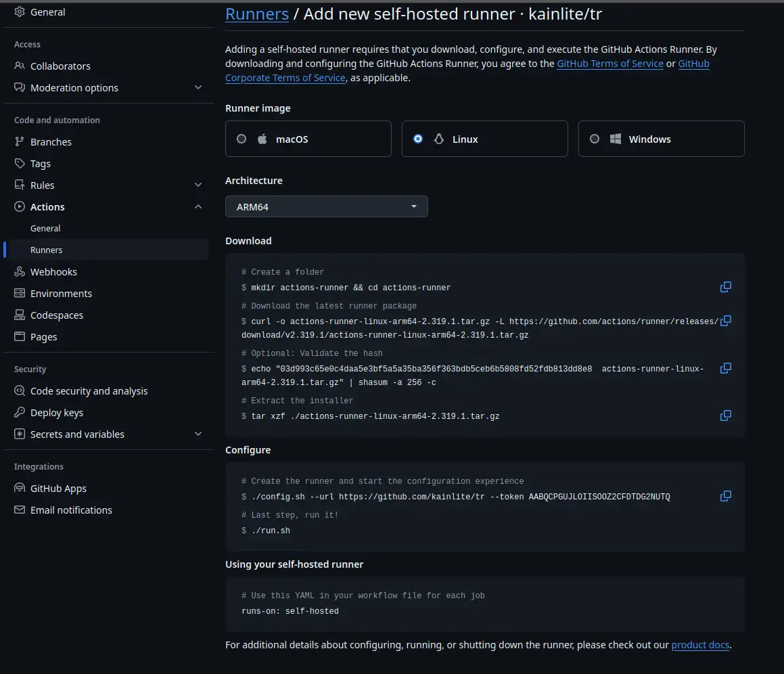Click the Code security shield icon
Image resolution: width=784 pixels, height=674 pixels.
(x=20, y=390)
